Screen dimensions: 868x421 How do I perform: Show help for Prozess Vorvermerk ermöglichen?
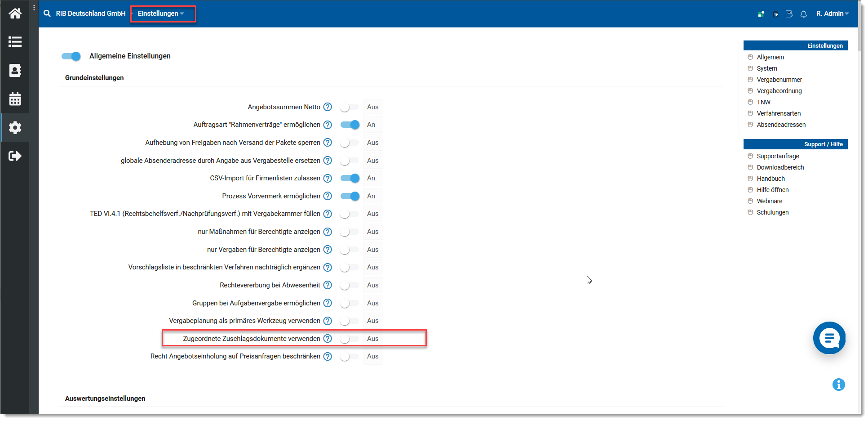click(328, 196)
